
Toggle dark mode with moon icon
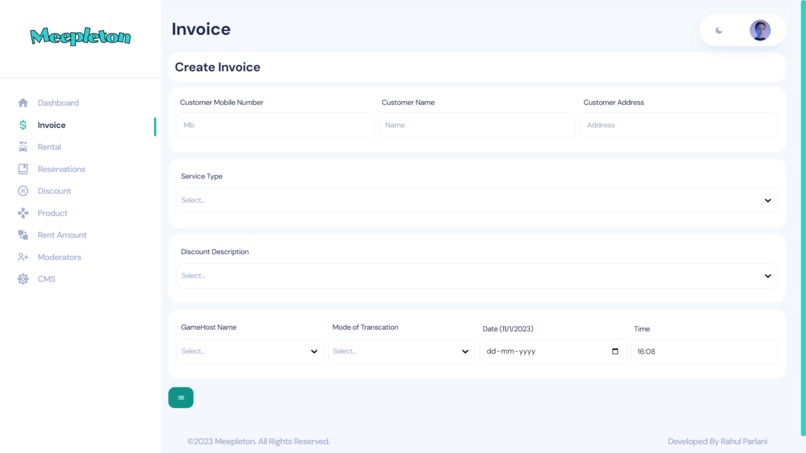[719, 30]
